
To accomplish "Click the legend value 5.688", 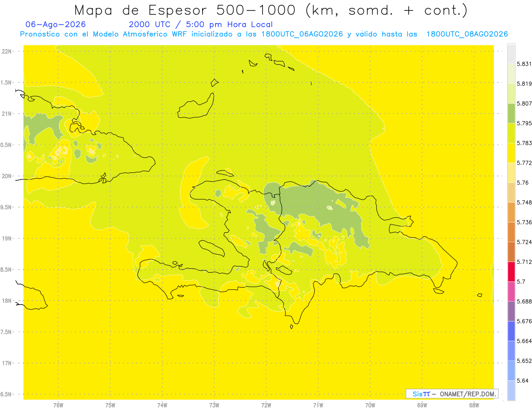I will [524, 301].
